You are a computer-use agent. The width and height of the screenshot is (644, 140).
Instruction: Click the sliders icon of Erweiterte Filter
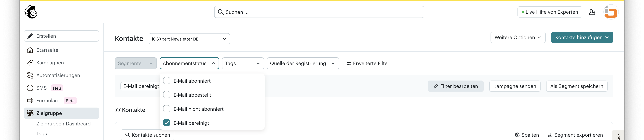(x=349, y=63)
